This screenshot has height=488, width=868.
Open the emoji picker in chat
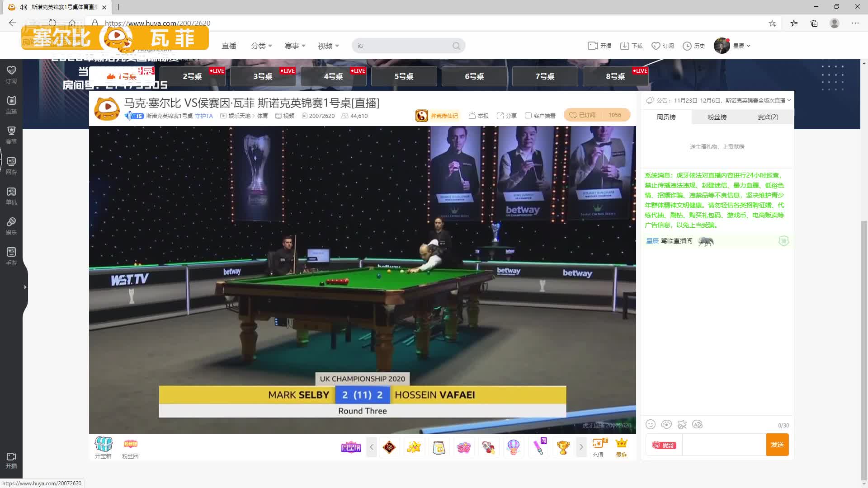651,424
